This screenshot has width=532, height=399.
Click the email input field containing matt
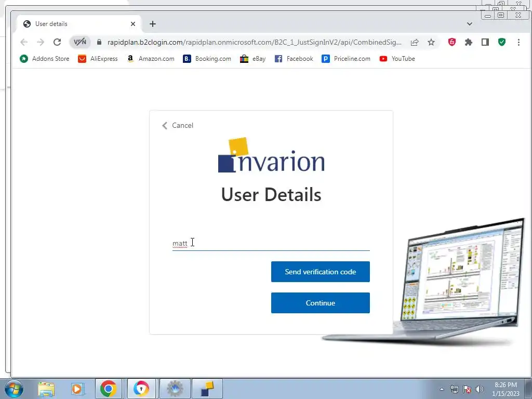tap(271, 243)
